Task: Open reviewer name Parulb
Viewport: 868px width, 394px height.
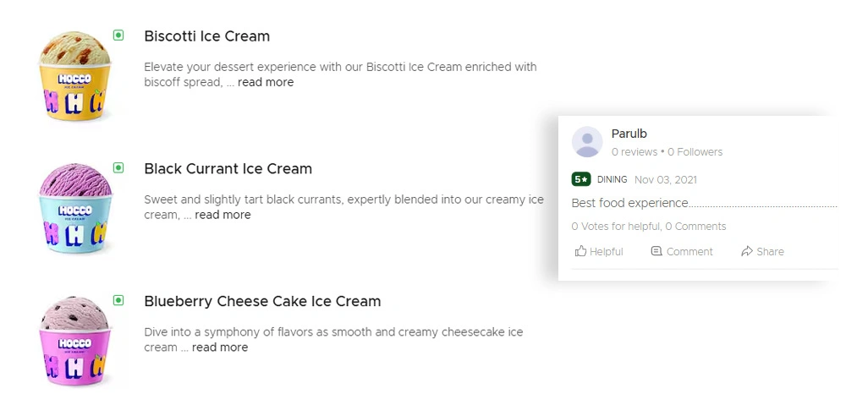Action: click(629, 134)
